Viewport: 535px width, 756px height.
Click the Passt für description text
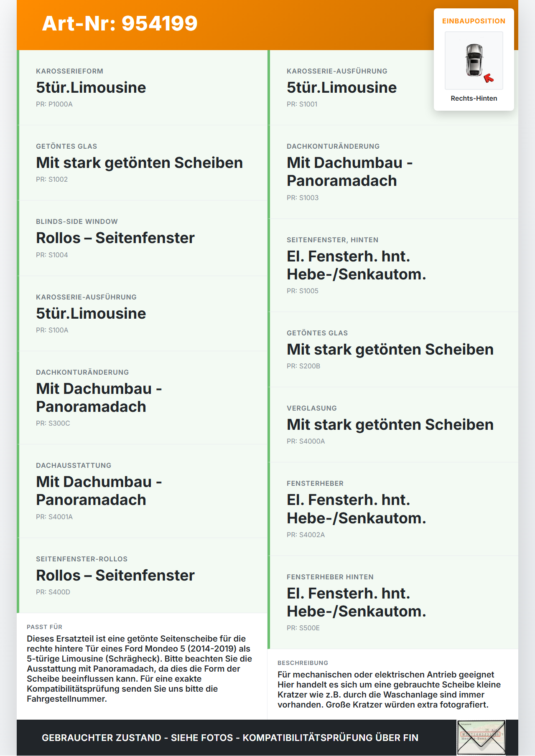tap(140, 669)
